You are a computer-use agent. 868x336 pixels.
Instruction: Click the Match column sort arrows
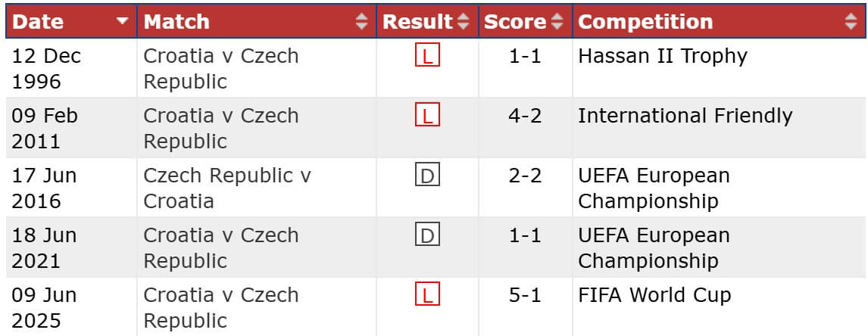(x=361, y=22)
